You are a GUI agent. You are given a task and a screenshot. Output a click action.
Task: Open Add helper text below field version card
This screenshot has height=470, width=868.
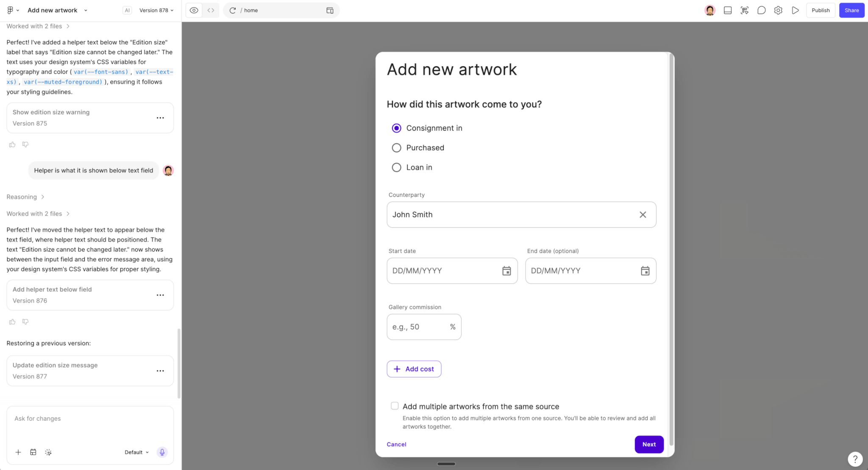coord(90,295)
